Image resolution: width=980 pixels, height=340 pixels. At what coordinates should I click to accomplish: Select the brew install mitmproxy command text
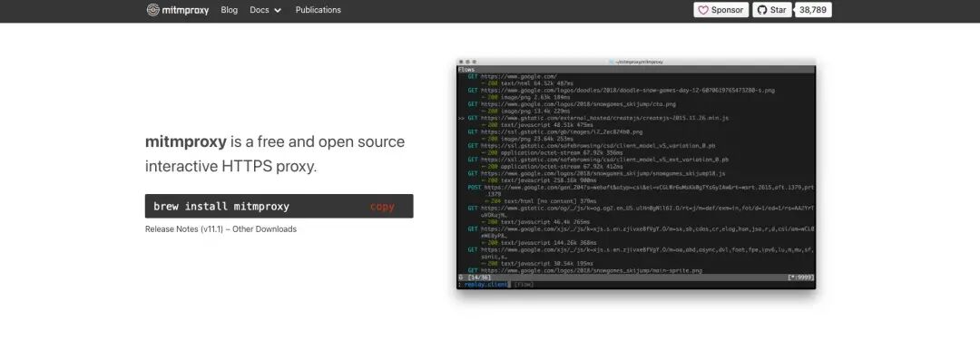(221, 206)
